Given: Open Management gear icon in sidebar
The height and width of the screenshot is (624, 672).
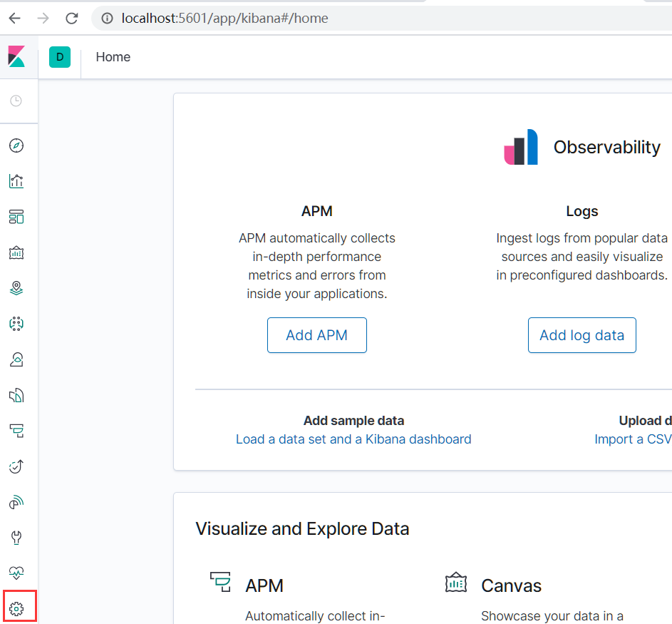Looking at the screenshot, I should click(x=16, y=608).
